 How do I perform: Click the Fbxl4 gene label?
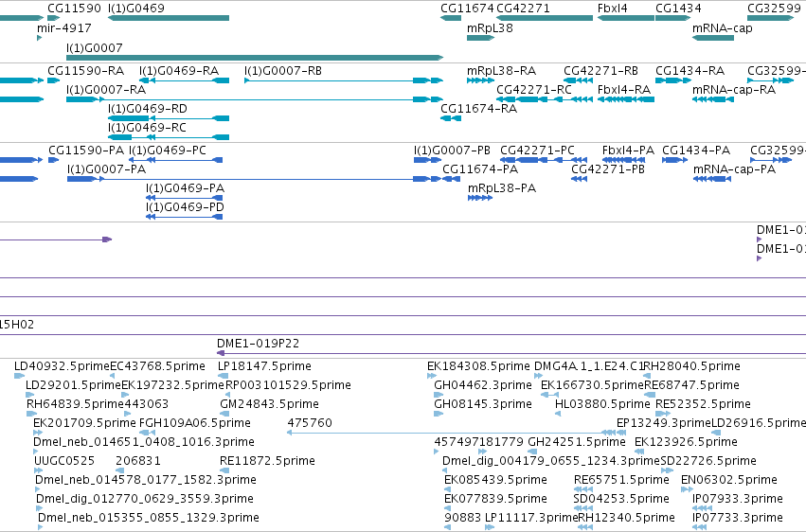612,9
